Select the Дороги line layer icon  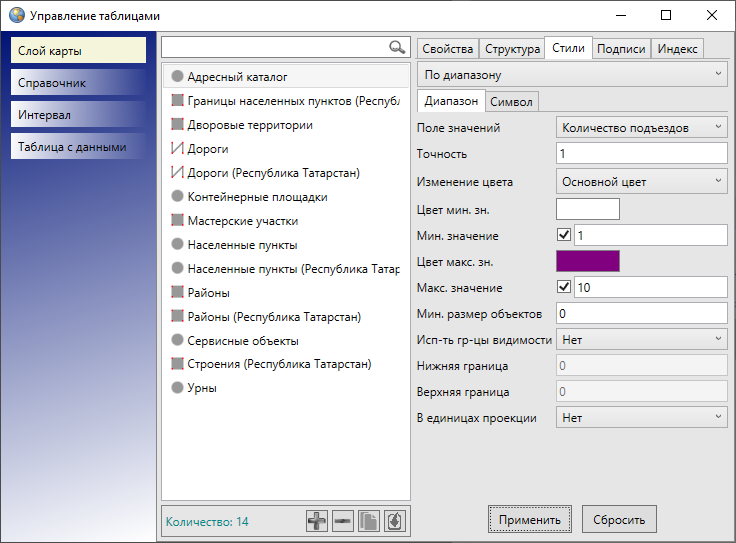click(x=177, y=149)
